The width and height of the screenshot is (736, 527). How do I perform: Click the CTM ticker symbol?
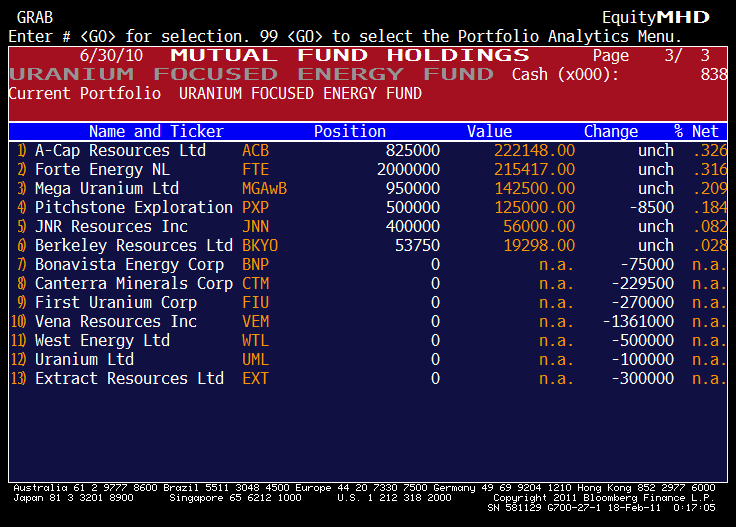click(x=255, y=283)
